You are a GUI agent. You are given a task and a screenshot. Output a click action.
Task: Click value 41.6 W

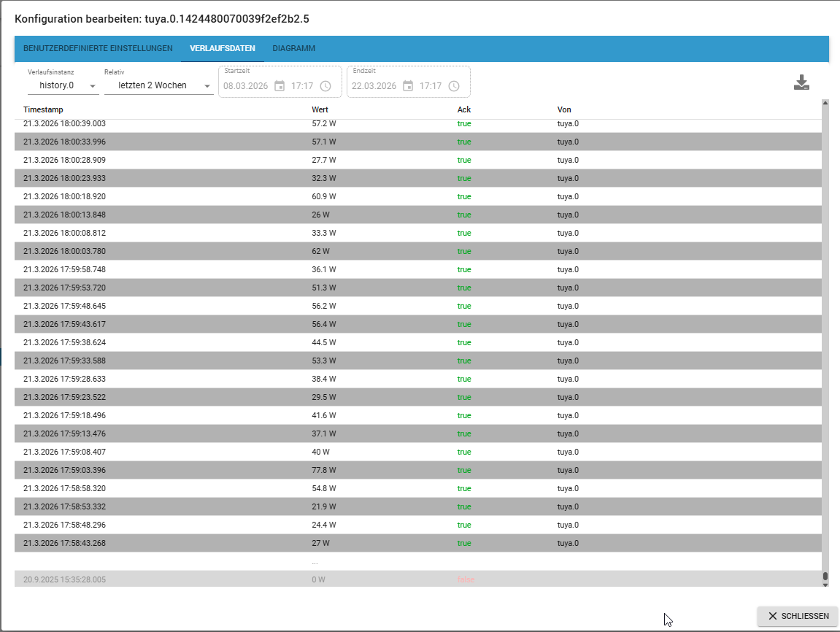[x=323, y=415]
